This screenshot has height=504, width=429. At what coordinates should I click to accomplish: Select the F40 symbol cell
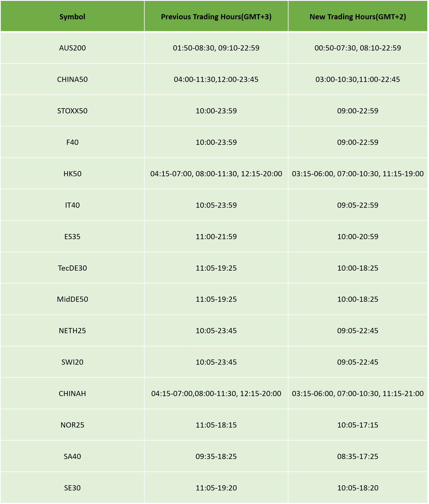72,142
